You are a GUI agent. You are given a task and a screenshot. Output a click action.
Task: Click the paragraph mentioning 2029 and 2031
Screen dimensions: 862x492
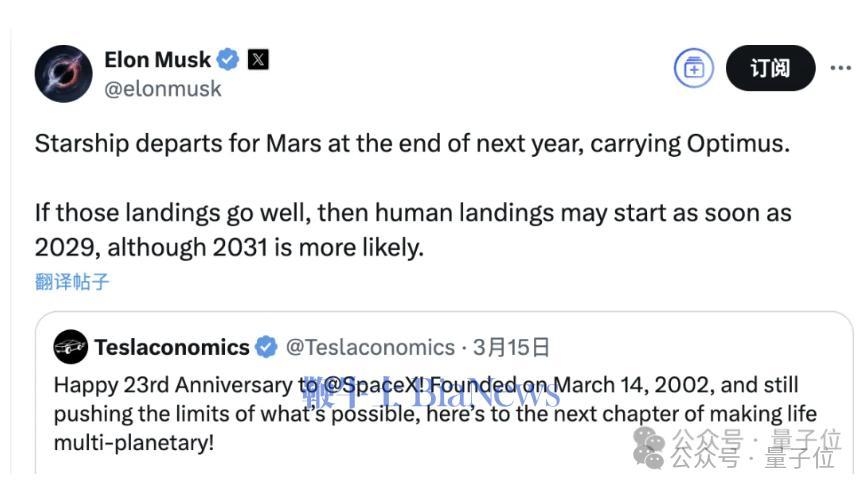[x=413, y=230]
